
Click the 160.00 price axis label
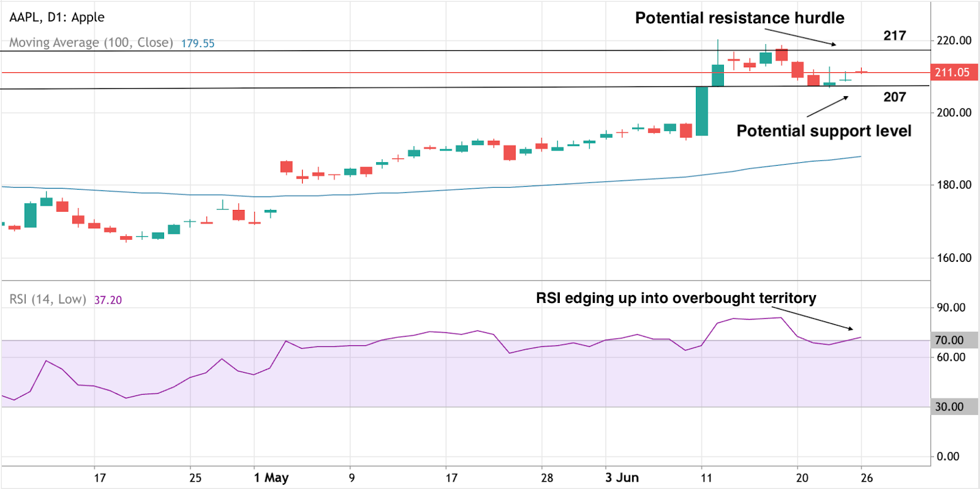(954, 258)
